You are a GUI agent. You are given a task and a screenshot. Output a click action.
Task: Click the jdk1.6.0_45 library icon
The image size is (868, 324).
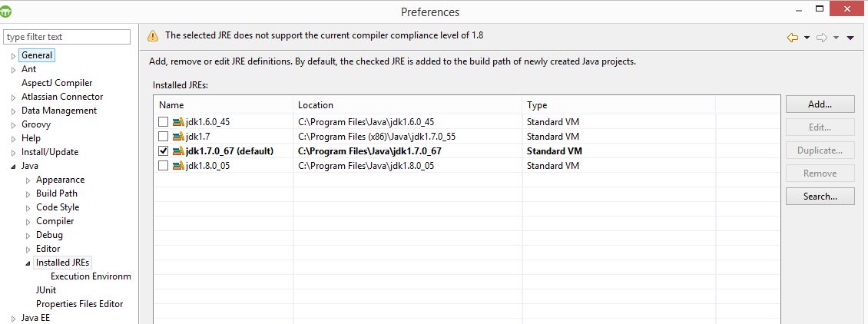(178, 122)
